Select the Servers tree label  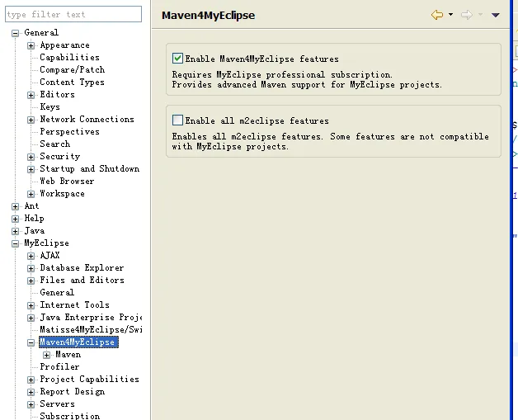pos(57,403)
